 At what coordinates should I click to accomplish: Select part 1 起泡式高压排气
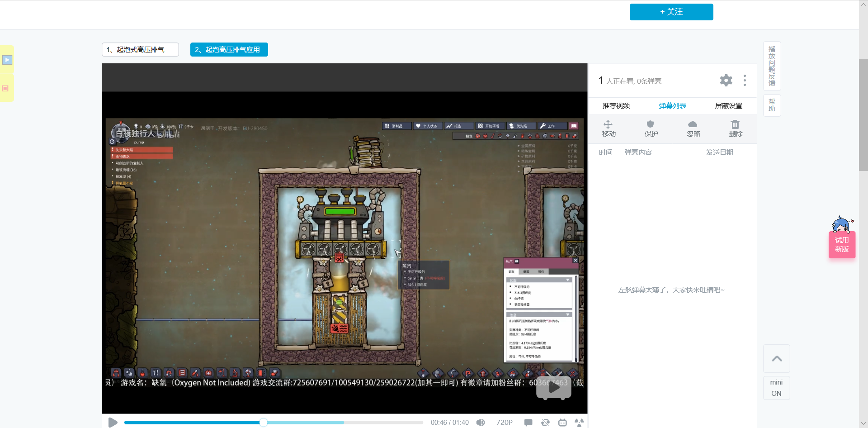pyautogui.click(x=140, y=50)
